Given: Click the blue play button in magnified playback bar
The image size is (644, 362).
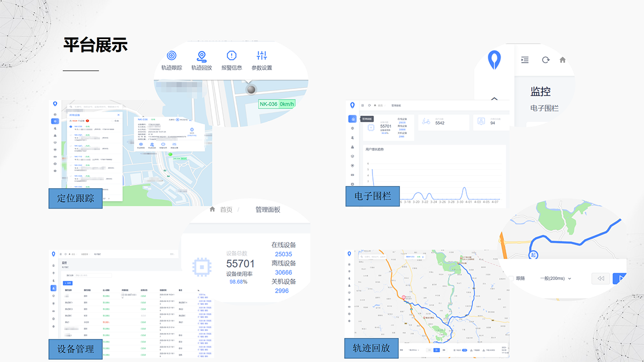Looking at the screenshot, I should pyautogui.click(x=619, y=278).
